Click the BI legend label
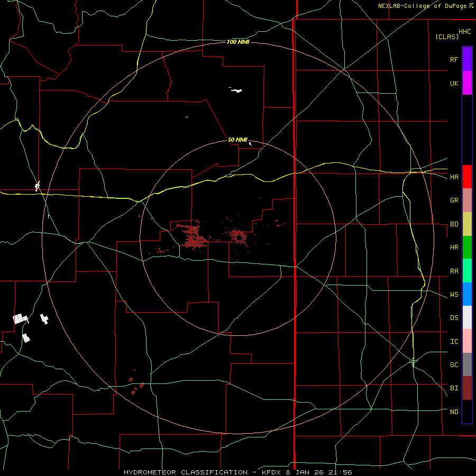Image resolution: width=476 pixels, height=476 pixels. pyautogui.click(x=454, y=388)
